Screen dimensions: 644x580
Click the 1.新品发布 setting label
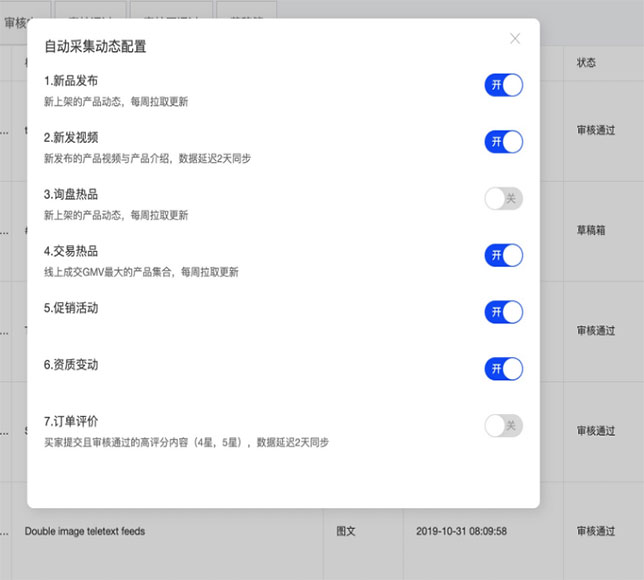tap(71, 81)
